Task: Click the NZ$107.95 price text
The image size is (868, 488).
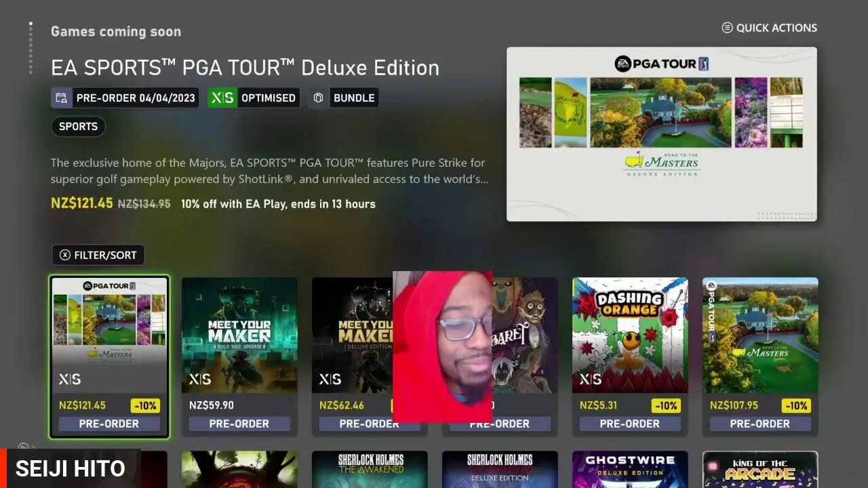Action: (734, 405)
